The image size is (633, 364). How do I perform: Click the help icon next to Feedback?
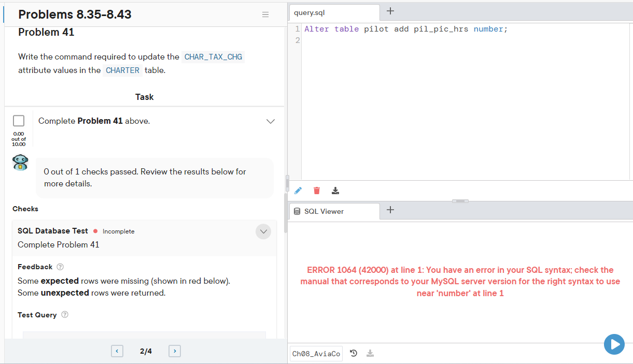pyautogui.click(x=60, y=267)
